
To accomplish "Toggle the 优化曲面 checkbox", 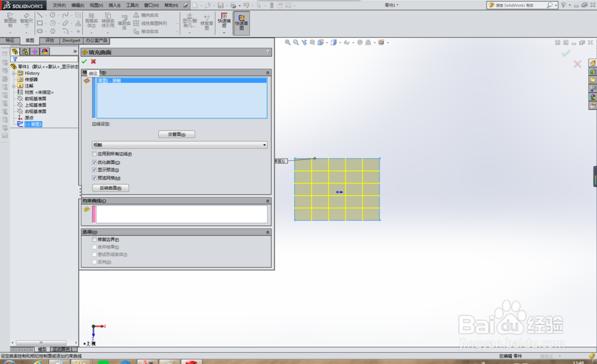I will [94, 162].
